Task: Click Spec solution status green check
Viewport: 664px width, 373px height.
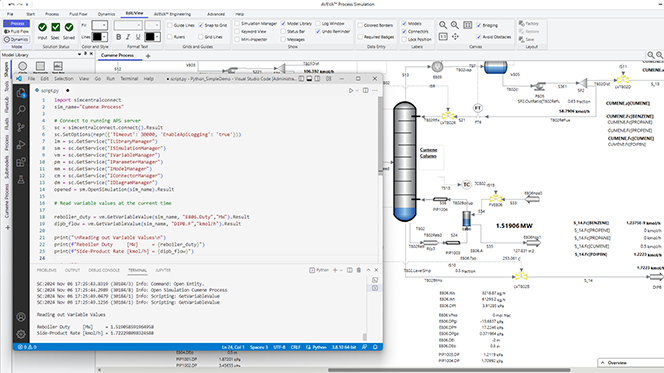Action: 55,28
